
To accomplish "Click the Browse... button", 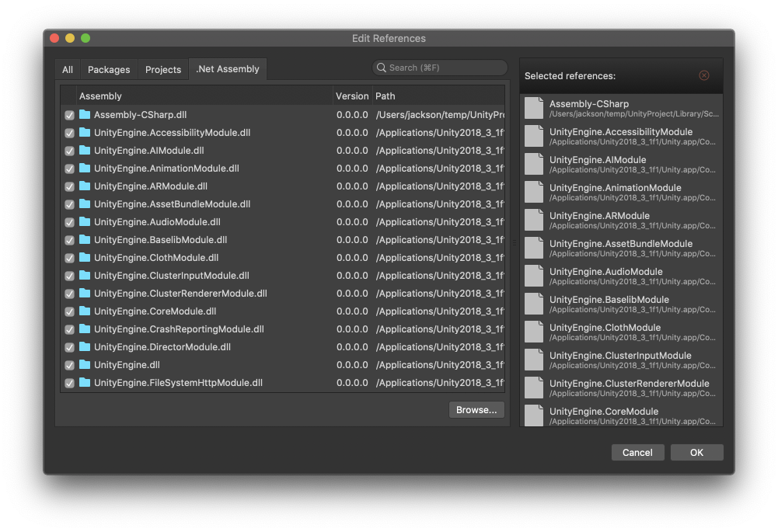I will coord(476,410).
